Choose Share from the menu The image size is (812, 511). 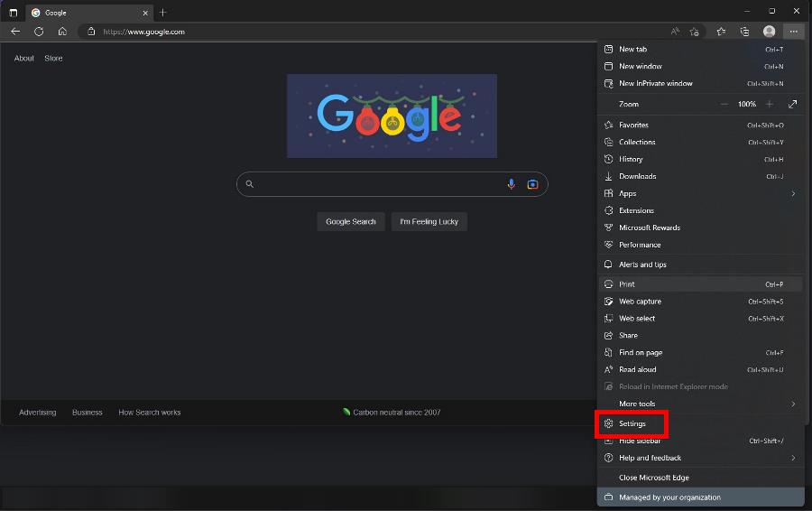coord(701,335)
